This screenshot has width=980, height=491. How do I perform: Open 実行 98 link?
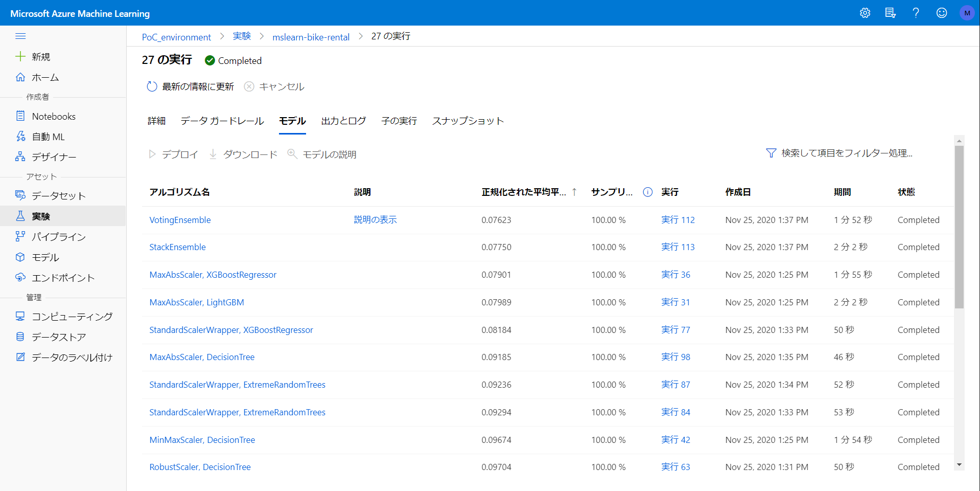click(x=675, y=357)
